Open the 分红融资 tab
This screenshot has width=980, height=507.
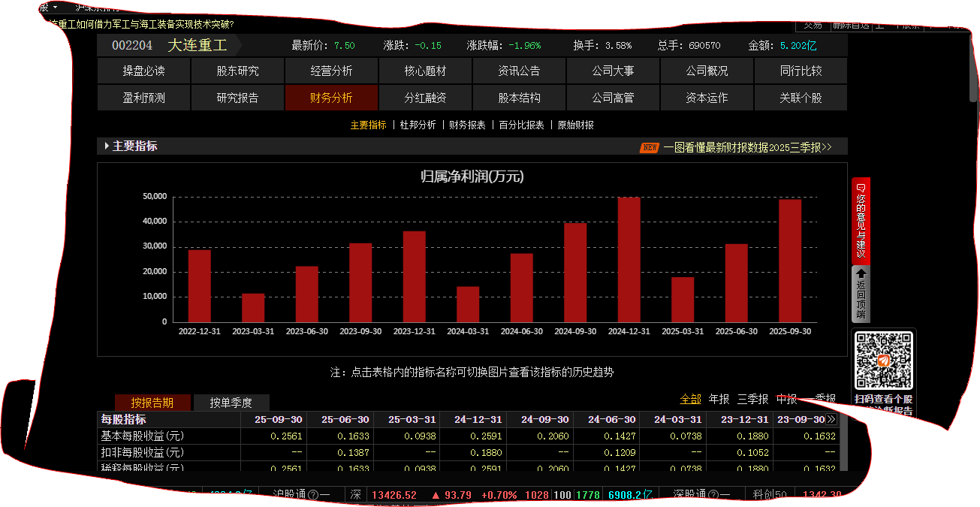tap(425, 98)
